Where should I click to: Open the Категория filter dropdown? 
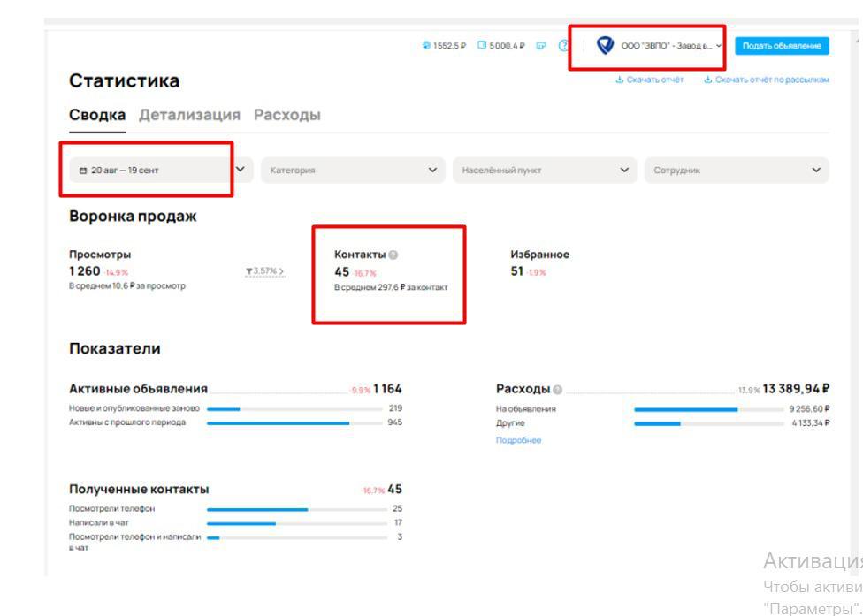click(x=353, y=170)
